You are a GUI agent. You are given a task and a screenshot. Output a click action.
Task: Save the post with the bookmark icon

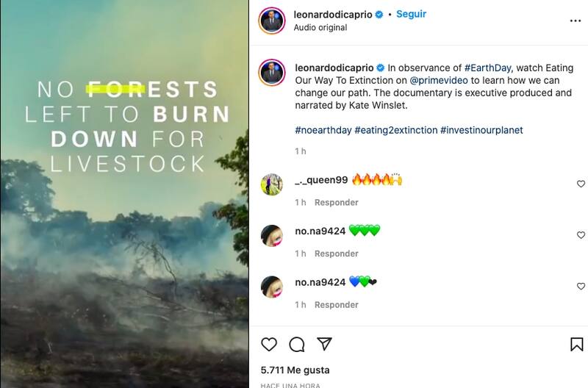pos(577,344)
